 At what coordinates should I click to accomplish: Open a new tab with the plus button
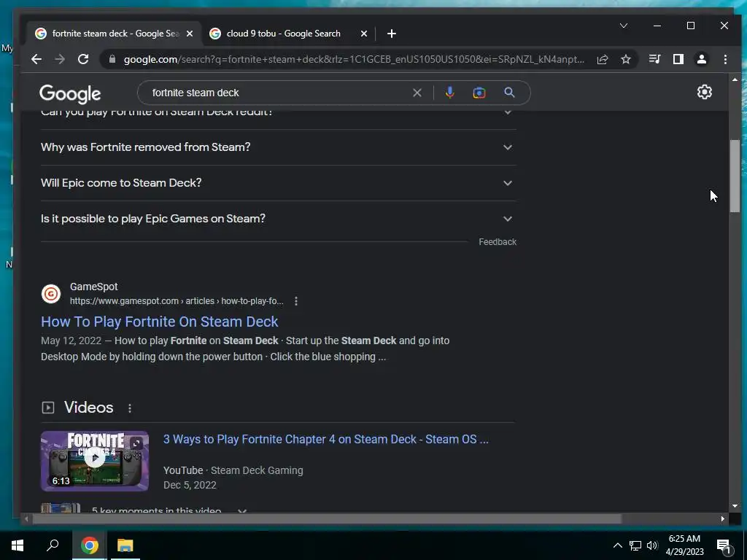click(x=392, y=34)
